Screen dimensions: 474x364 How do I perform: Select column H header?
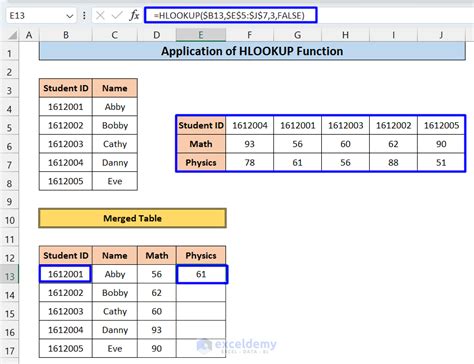(x=345, y=35)
